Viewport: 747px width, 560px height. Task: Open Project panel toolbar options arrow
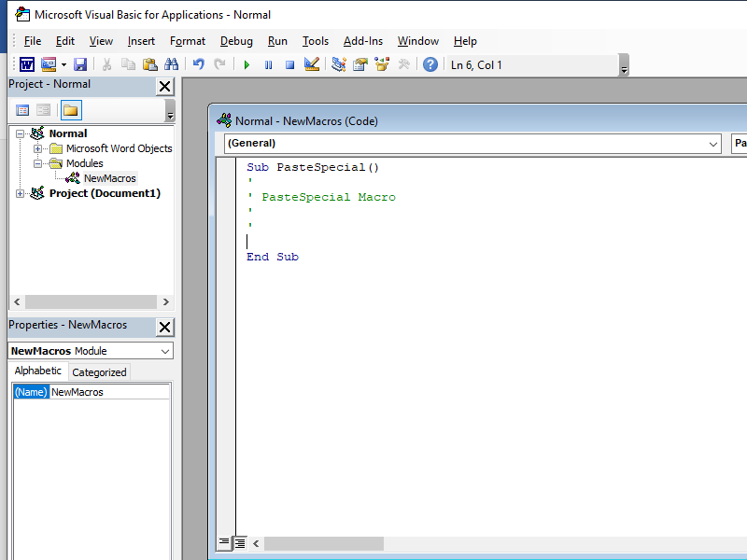(x=170, y=111)
